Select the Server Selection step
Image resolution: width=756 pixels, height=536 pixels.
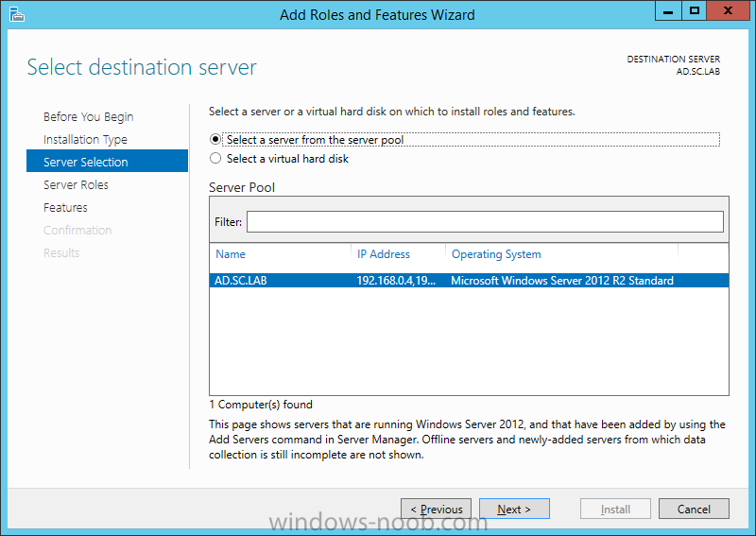(107, 161)
